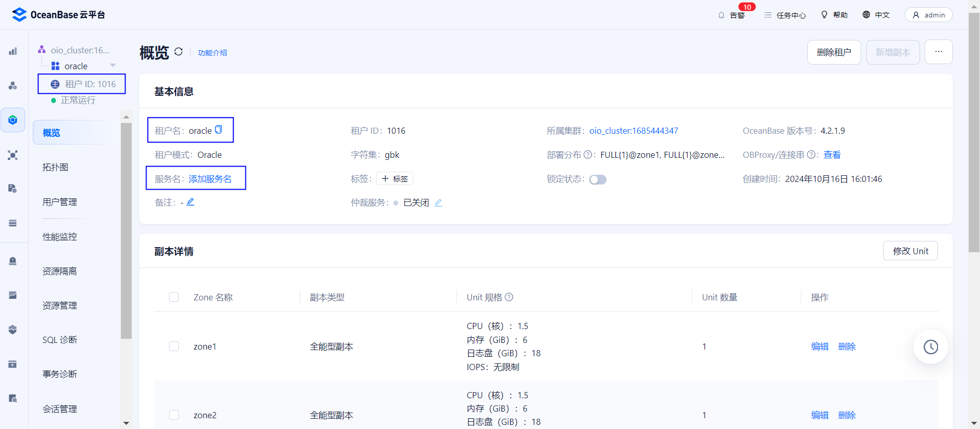Click 删除 for zone2 replica
Screen dimensions: 980x429
(847, 415)
